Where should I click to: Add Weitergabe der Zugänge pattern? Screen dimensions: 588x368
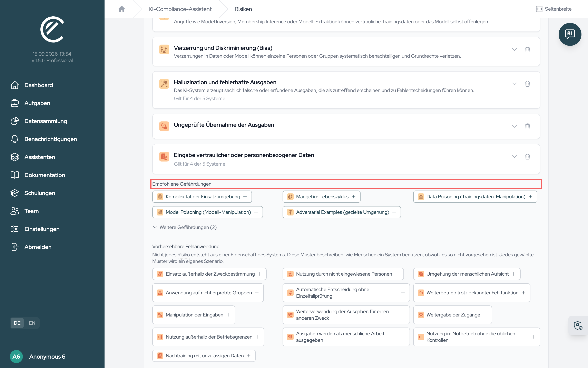point(452,315)
